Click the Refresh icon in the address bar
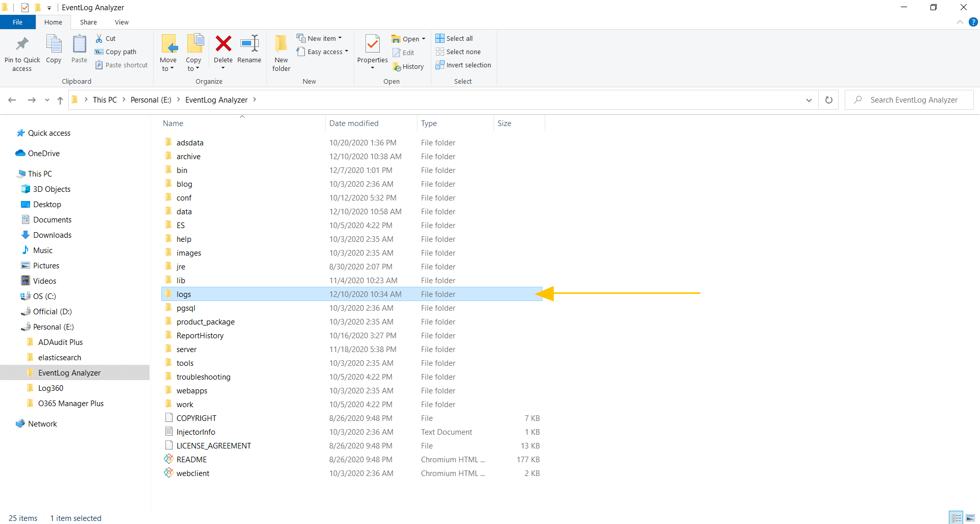 click(x=828, y=99)
